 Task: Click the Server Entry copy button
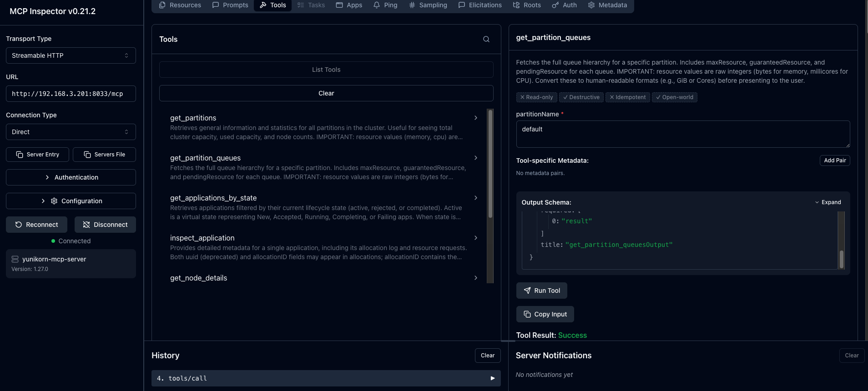[x=37, y=155]
